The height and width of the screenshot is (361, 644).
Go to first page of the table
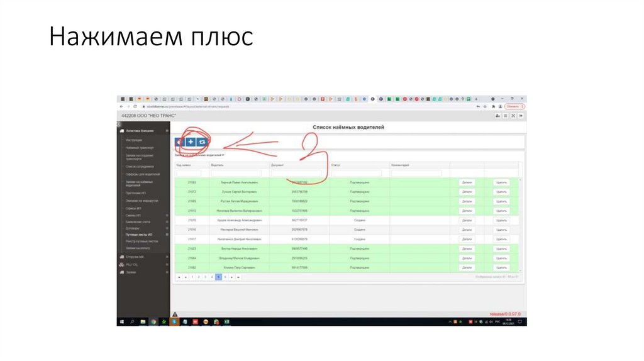point(179,277)
